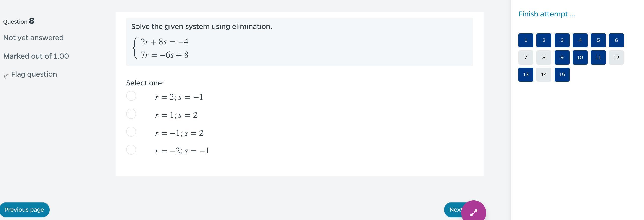Screen dimensions: 644x220
Task: Open question 12 from quiz navigation
Action: [x=616, y=58]
